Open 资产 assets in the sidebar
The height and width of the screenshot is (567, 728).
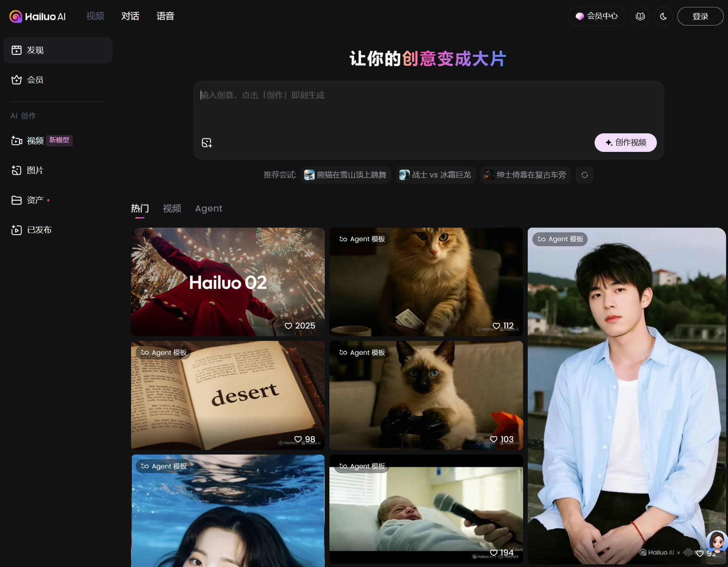coord(35,200)
